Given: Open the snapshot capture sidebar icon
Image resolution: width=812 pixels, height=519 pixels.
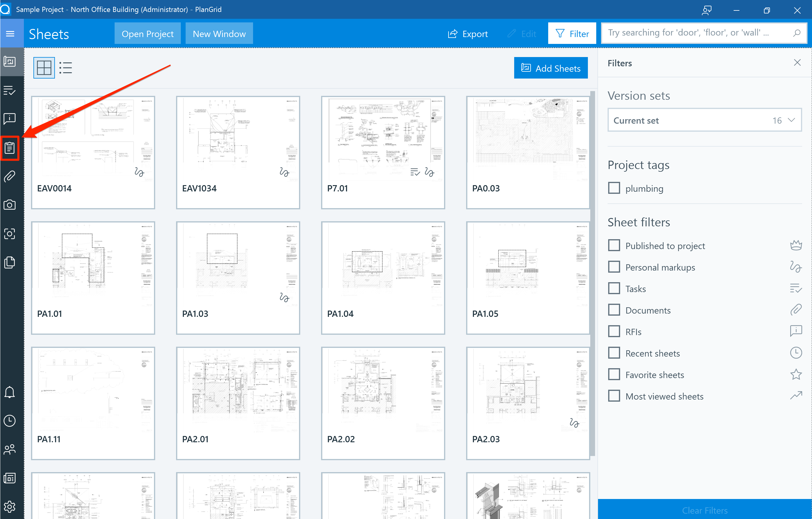Looking at the screenshot, I should pyautogui.click(x=10, y=234).
